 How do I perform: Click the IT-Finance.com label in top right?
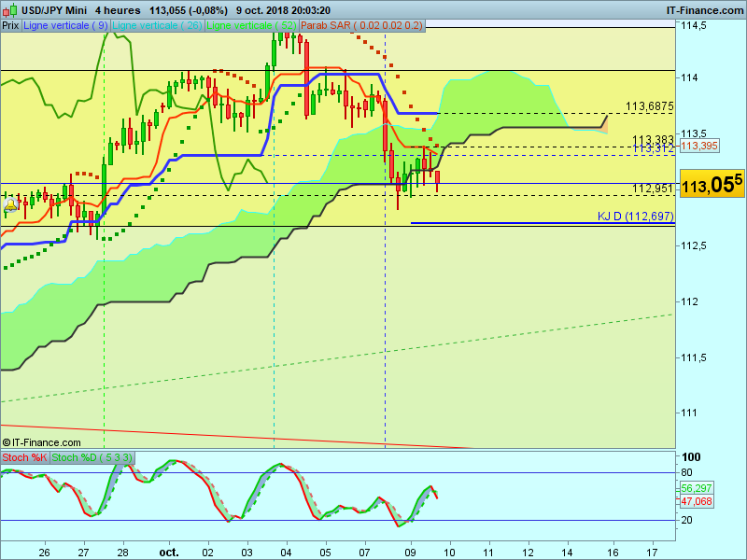pyautogui.click(x=705, y=10)
